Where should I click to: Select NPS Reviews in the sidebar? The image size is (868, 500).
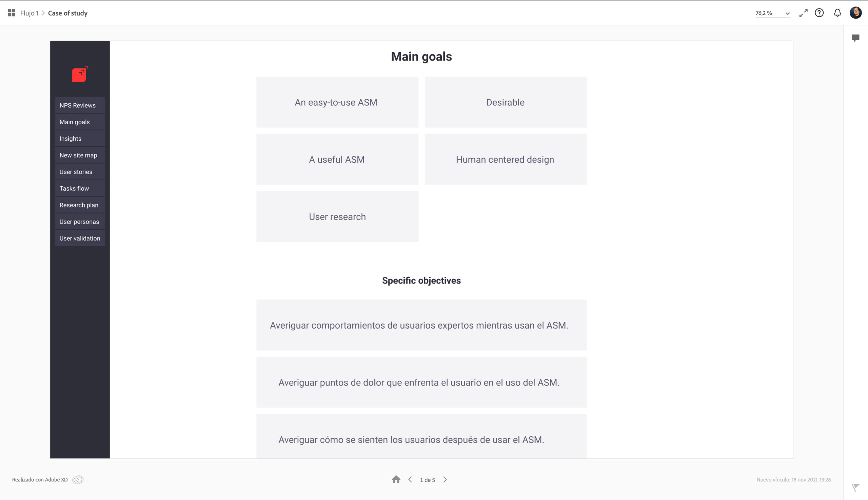(x=80, y=105)
